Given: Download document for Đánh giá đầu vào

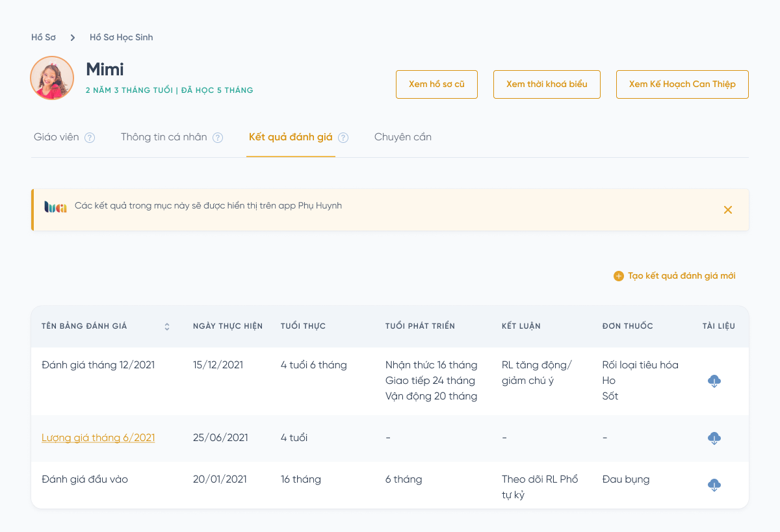Looking at the screenshot, I should coord(714,485).
